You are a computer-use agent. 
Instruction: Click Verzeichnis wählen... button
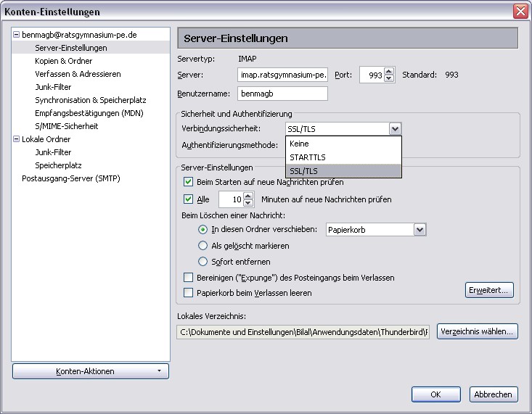pos(477,332)
